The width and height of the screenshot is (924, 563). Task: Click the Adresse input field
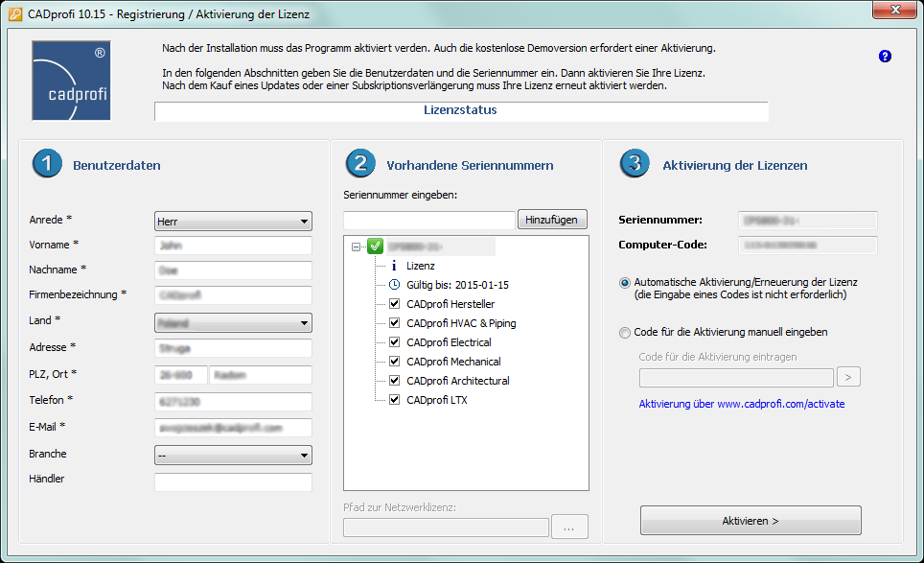233,348
